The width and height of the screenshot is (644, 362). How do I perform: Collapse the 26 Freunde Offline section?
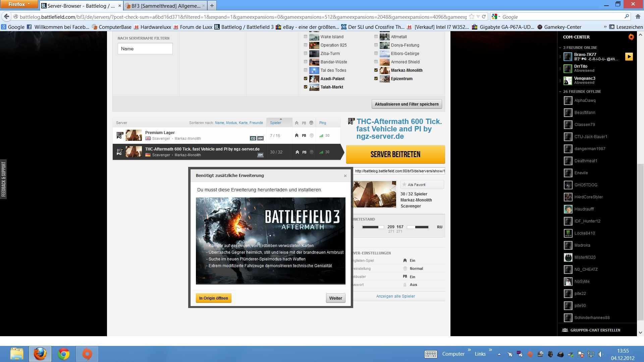tap(560, 92)
